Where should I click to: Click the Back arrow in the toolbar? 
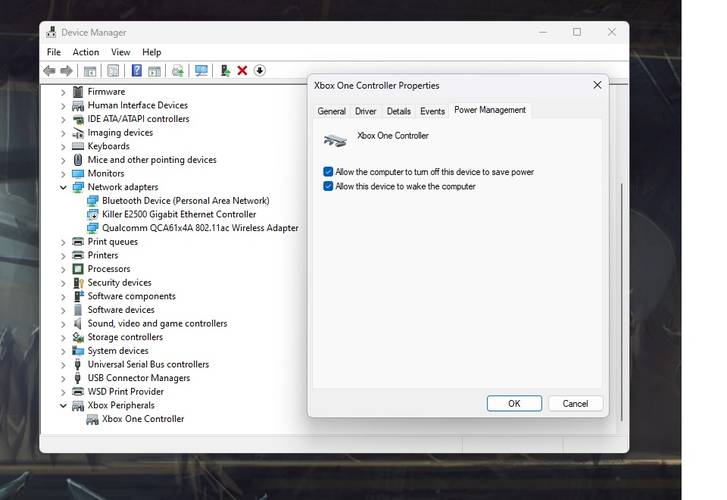coord(50,71)
